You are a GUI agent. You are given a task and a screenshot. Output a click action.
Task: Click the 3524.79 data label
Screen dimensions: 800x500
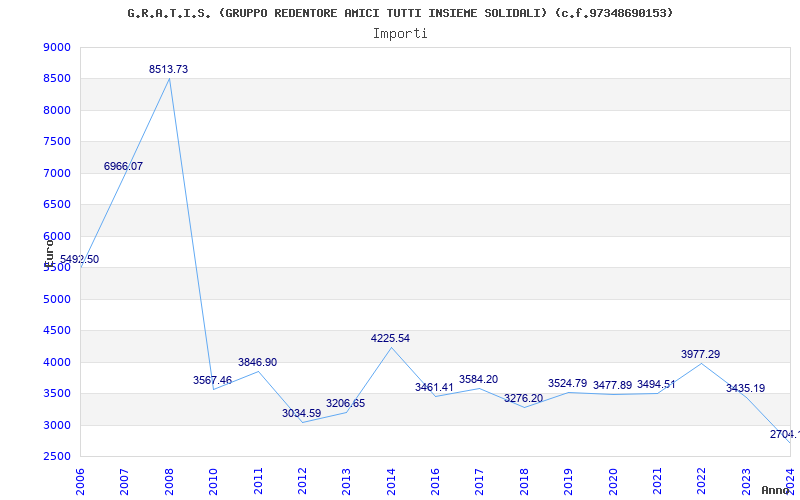point(567,384)
